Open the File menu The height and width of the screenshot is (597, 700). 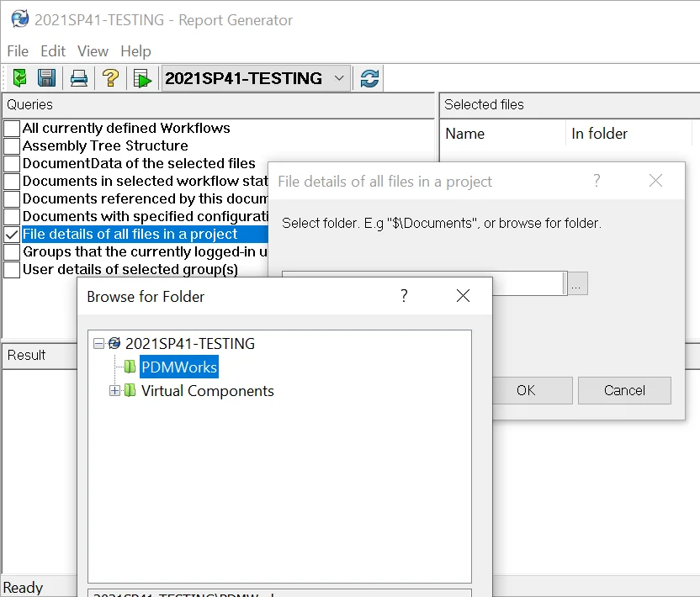coord(18,51)
